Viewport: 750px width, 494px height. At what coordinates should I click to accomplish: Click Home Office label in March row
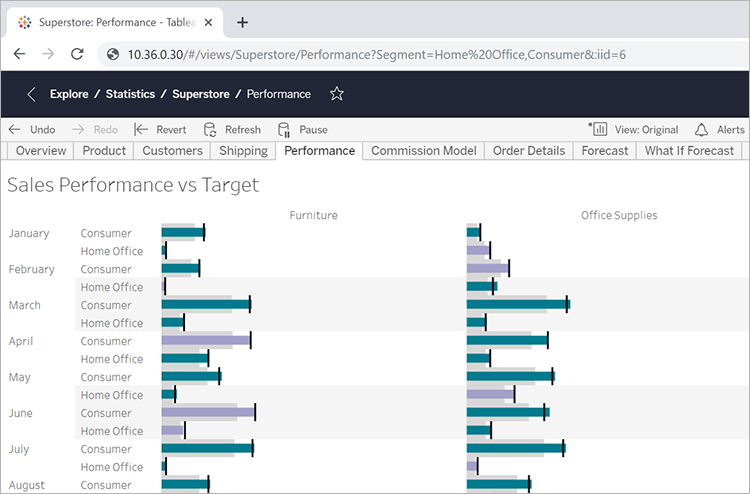(111, 323)
